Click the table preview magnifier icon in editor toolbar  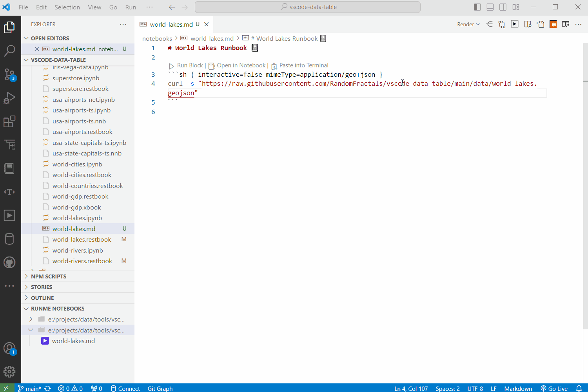566,24
